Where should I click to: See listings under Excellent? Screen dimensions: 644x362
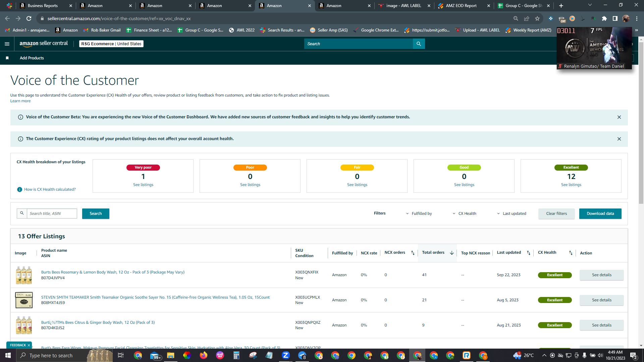[571, 185]
